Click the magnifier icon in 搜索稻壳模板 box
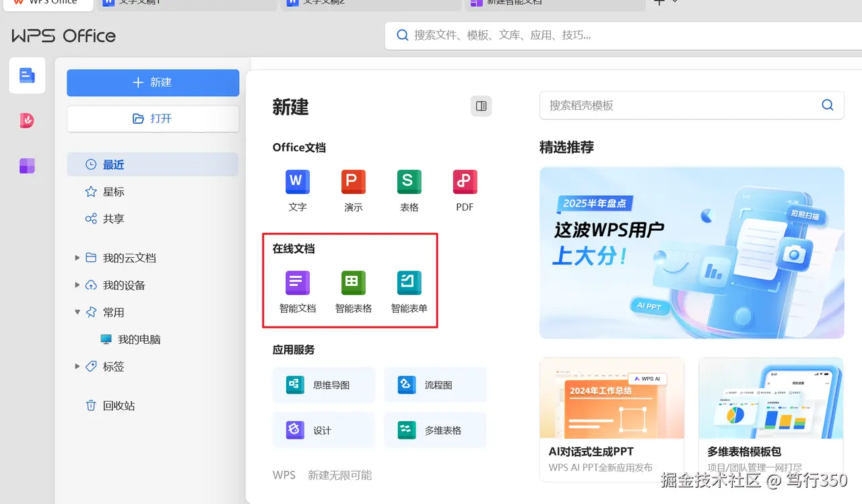 [828, 105]
